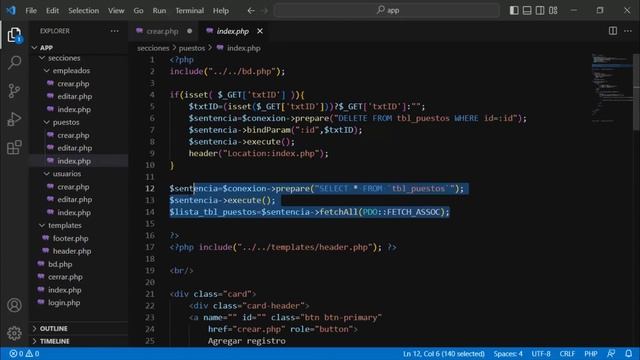Viewport: 640px width, 360px height.
Task: Open the Extensions view
Action: 14,147
